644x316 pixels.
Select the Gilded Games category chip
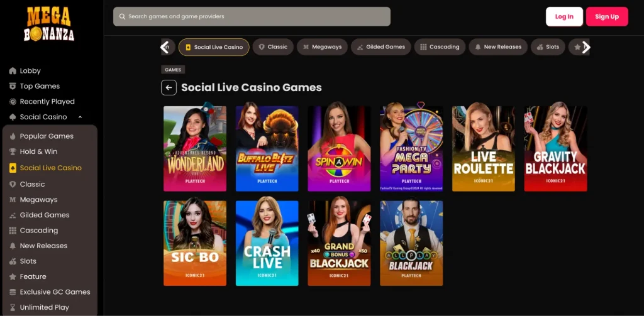coord(380,46)
